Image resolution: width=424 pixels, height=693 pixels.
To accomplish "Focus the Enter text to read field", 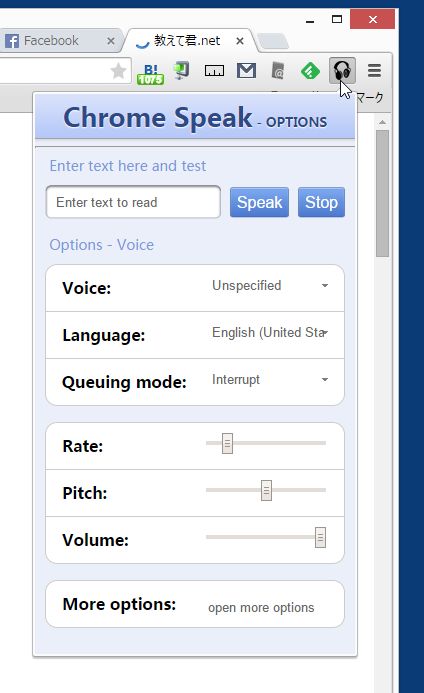I will click(x=133, y=202).
